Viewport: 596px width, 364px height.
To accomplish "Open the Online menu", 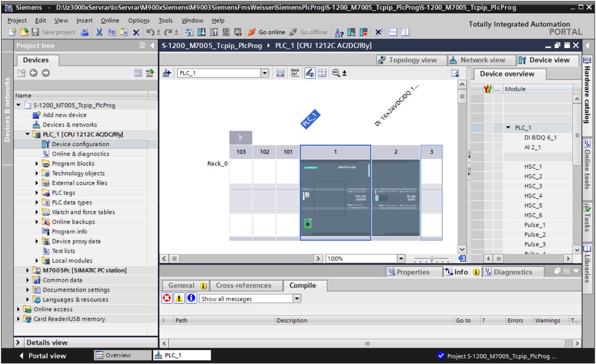I will pos(110,20).
